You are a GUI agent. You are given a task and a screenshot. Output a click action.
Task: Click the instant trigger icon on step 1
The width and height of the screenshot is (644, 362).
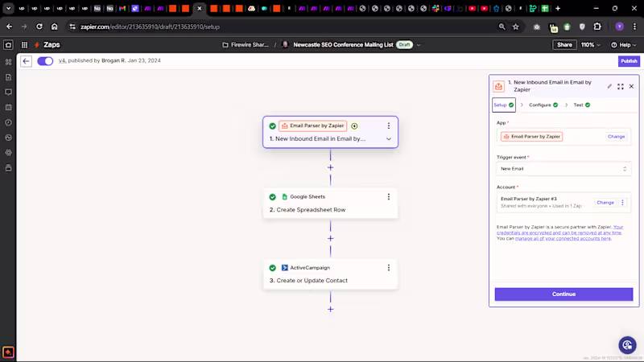[x=354, y=126]
